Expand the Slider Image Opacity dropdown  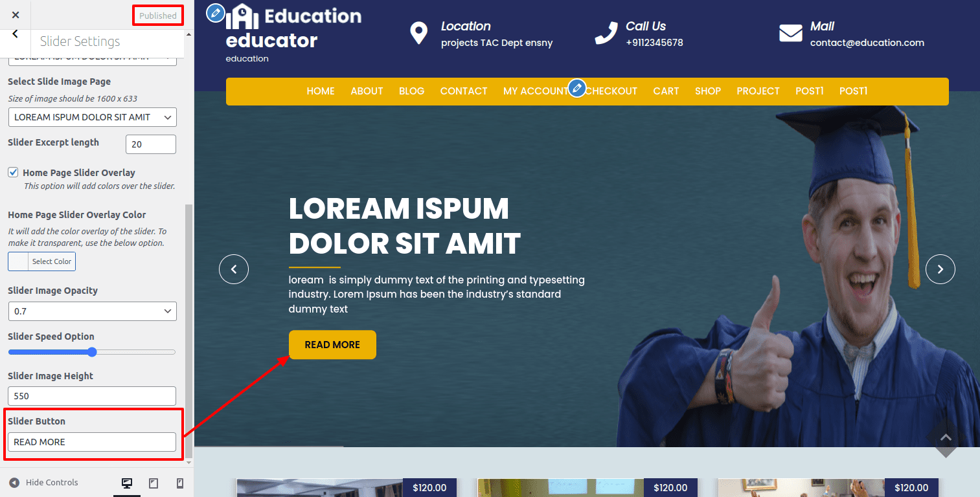coord(92,311)
